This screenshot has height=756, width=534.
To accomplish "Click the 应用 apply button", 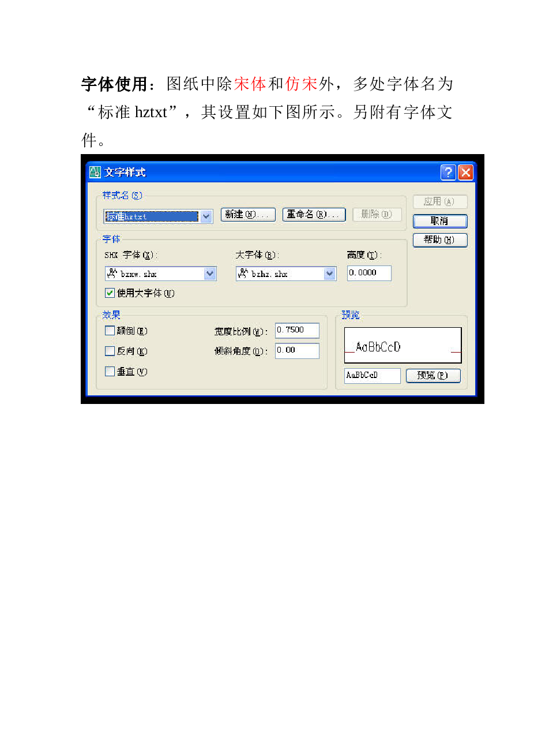I will click(x=439, y=201).
